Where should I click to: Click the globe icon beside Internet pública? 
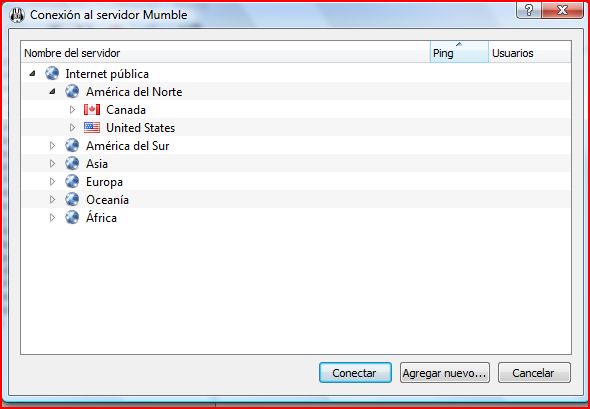52,73
